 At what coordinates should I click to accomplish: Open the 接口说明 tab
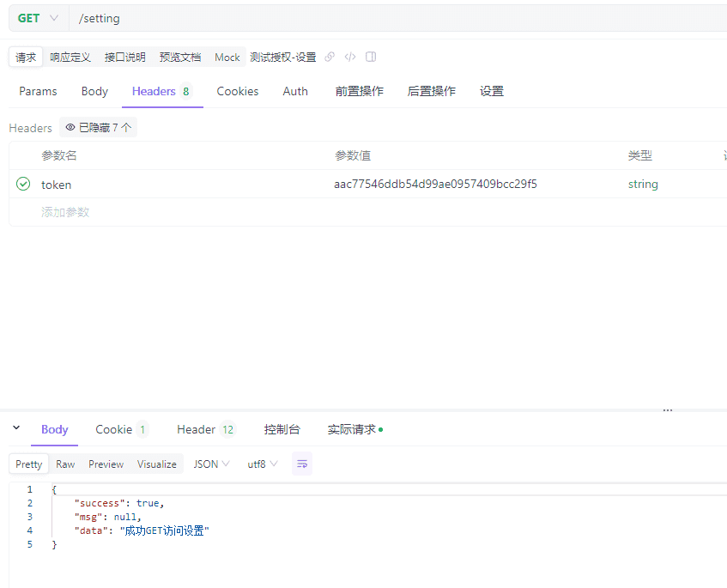[124, 58]
